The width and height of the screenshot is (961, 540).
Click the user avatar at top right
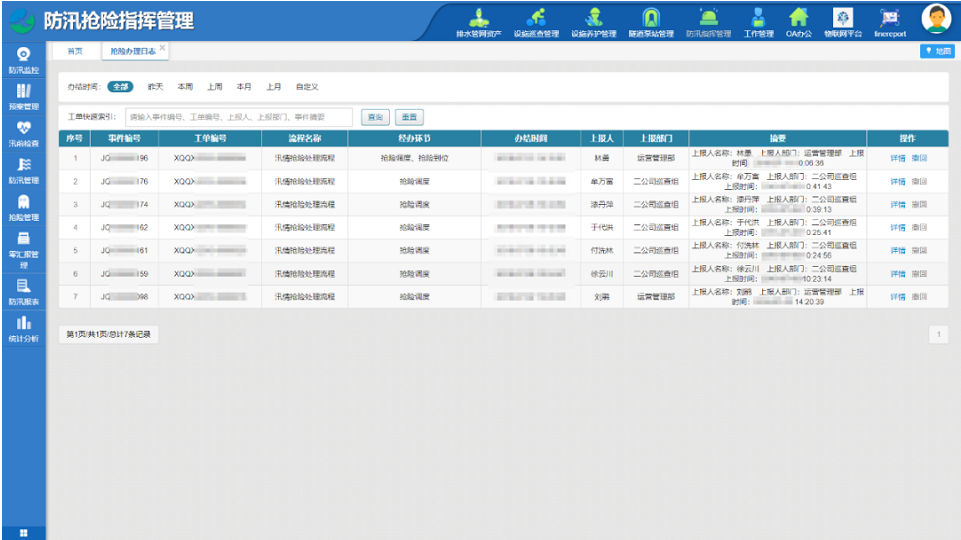click(936, 19)
